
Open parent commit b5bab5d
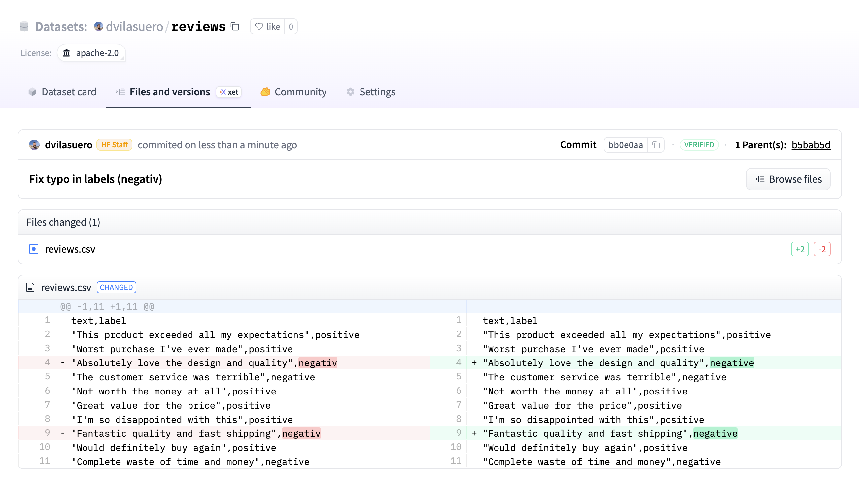click(x=810, y=145)
